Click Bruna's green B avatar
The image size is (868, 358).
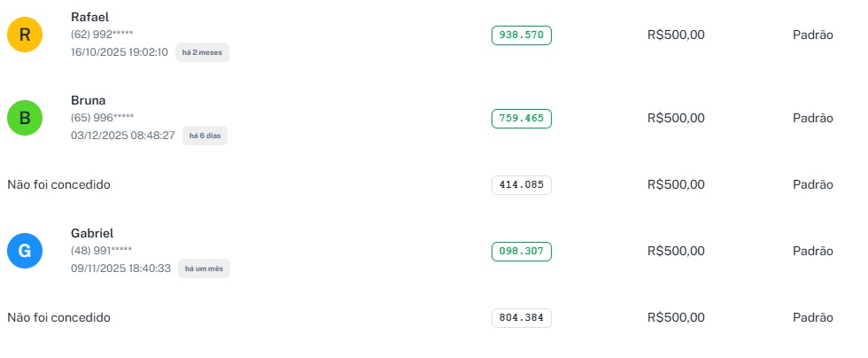(25, 118)
